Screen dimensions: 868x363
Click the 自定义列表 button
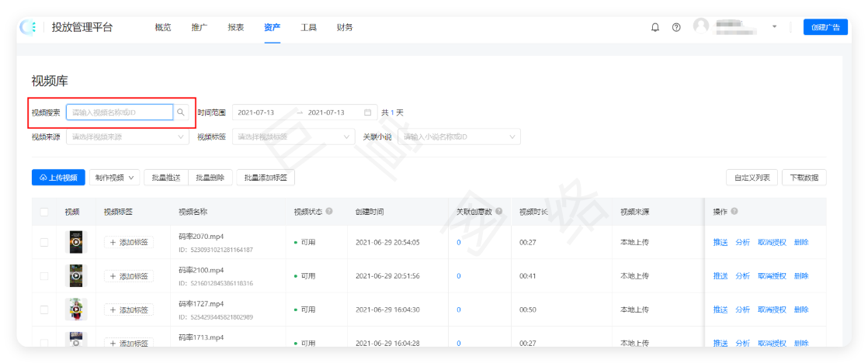pyautogui.click(x=752, y=178)
